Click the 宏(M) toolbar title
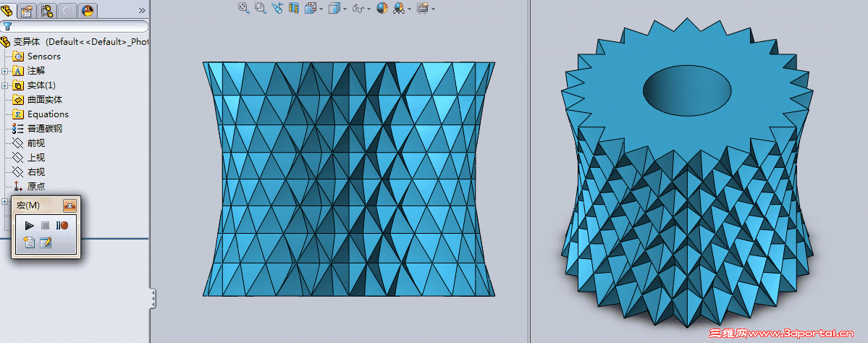 click(x=28, y=206)
